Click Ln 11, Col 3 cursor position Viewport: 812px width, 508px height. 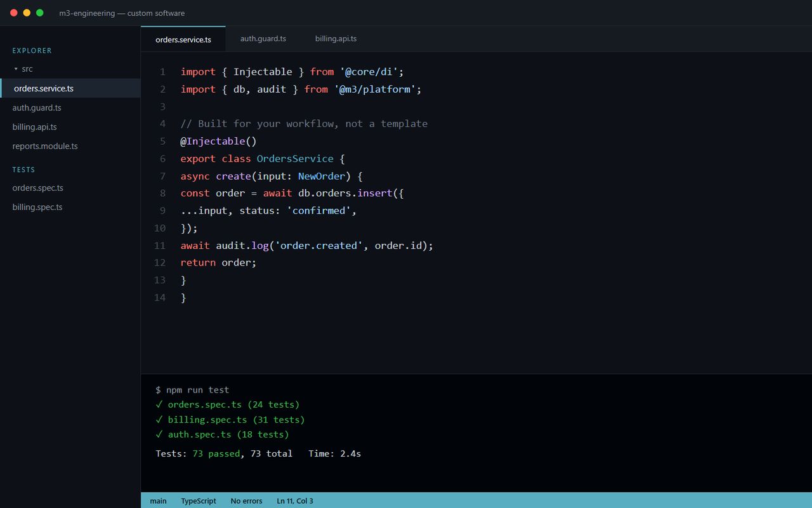coord(295,501)
